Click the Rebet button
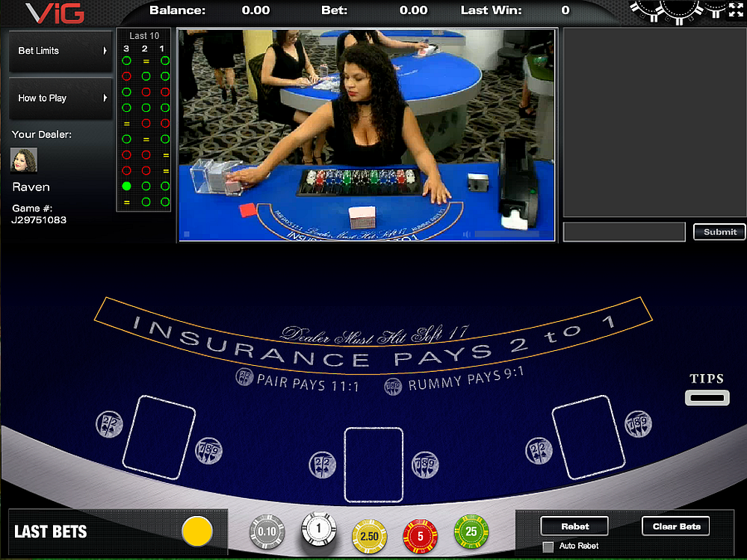 coord(574,526)
